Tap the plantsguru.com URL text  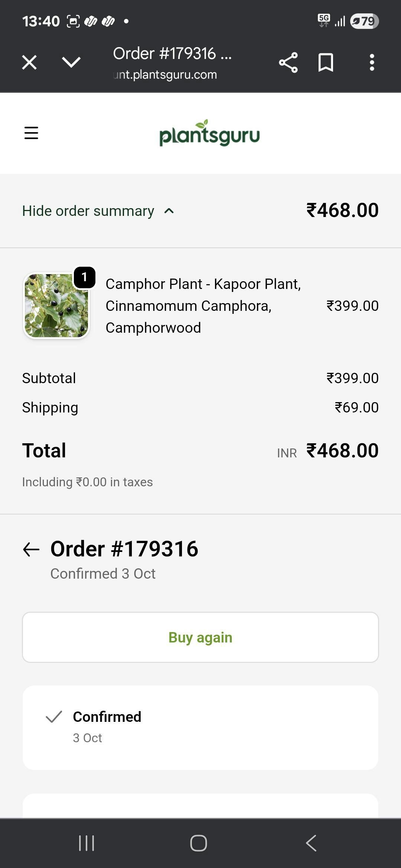click(x=165, y=75)
